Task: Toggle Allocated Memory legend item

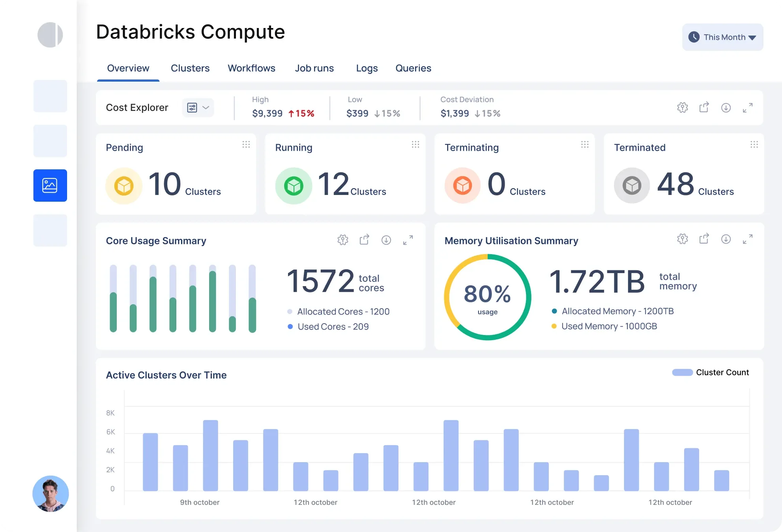Action: [617, 311]
